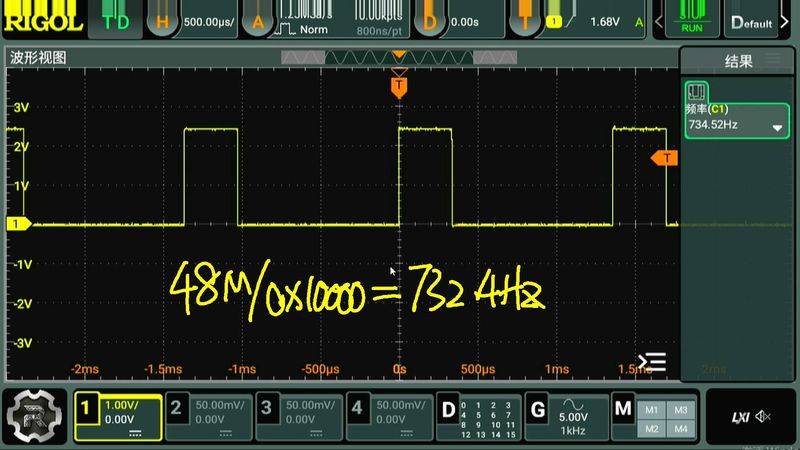Open delay D settings badge
The width and height of the screenshot is (800, 450).
click(430, 22)
